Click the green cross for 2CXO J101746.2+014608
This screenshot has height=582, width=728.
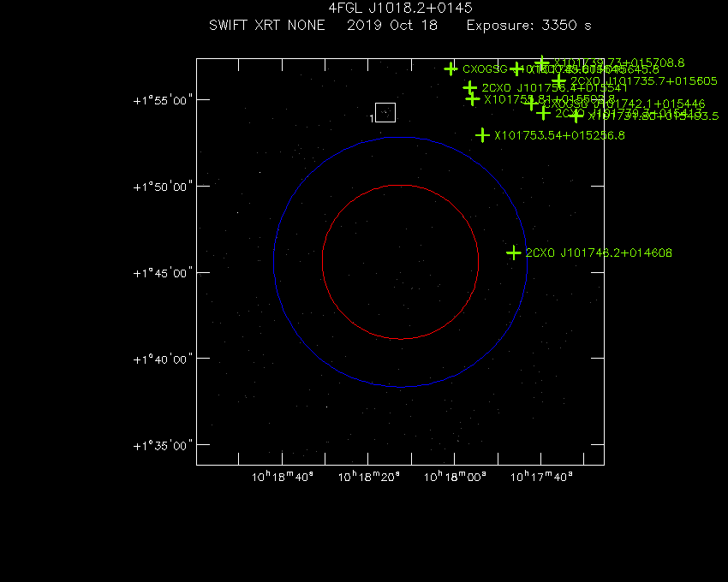[x=514, y=253]
